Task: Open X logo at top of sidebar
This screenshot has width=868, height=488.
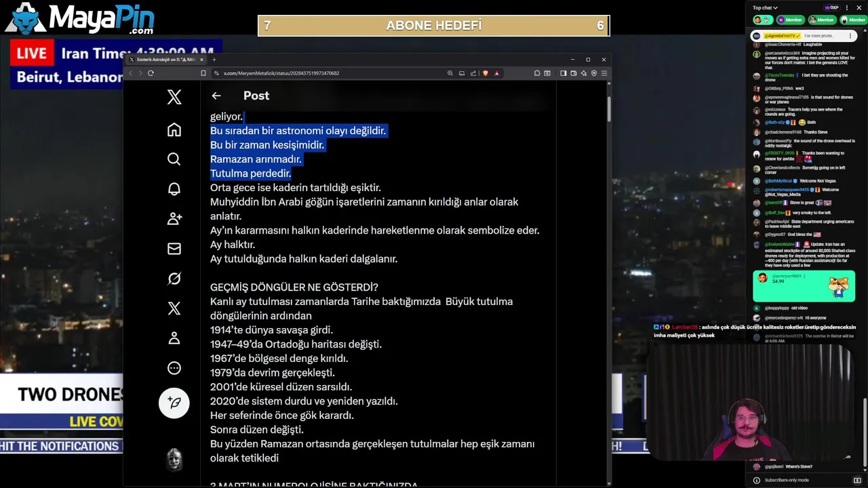Action: 174,97
